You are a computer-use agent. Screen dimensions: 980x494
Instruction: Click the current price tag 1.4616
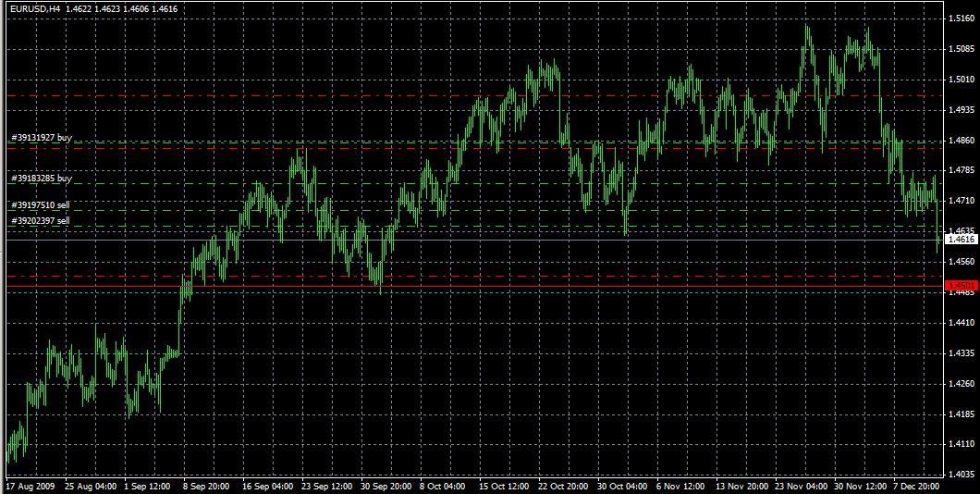tap(962, 240)
